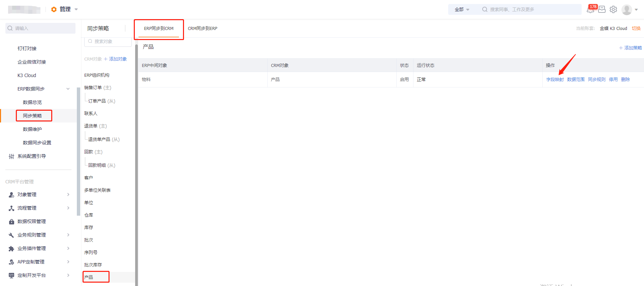Viewport: 644px width, 286px height.
Task: Open 钉钉对接 in the sidebar
Action: [x=27, y=48]
